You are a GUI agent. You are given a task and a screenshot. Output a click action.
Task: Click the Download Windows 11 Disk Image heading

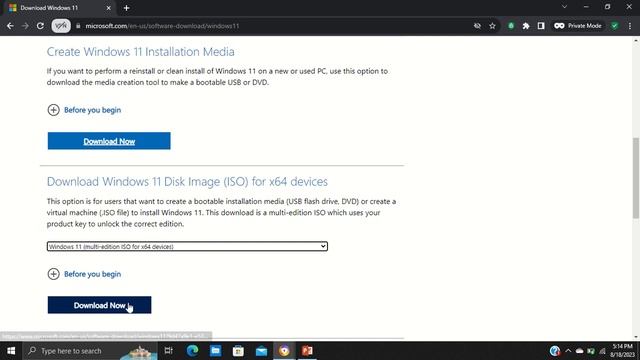[x=187, y=182]
